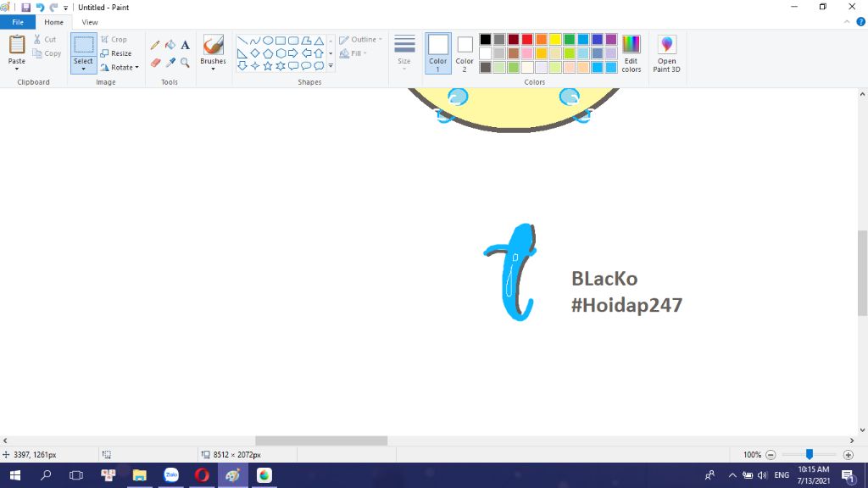Open the Select options dropdown arrow
This screenshot has height=488, width=868.
[84, 69]
